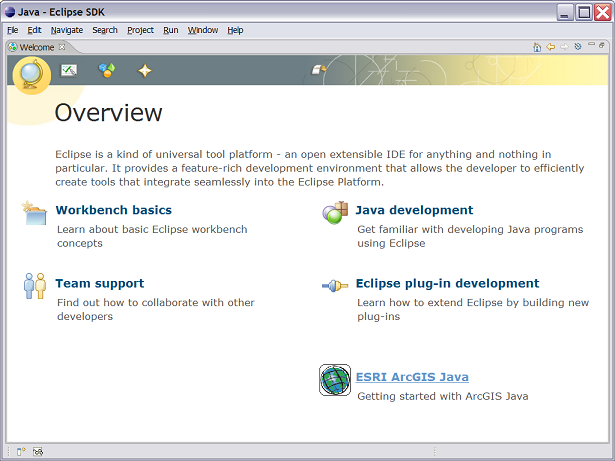Open the Project menu
Image resolution: width=615 pixels, height=461 pixels.
(140, 30)
